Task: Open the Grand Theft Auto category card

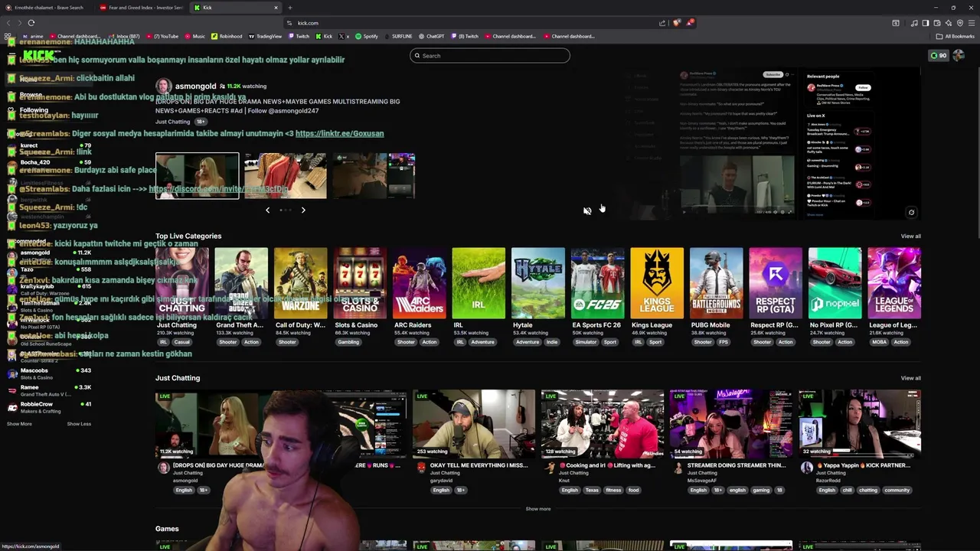Action: pyautogui.click(x=241, y=282)
